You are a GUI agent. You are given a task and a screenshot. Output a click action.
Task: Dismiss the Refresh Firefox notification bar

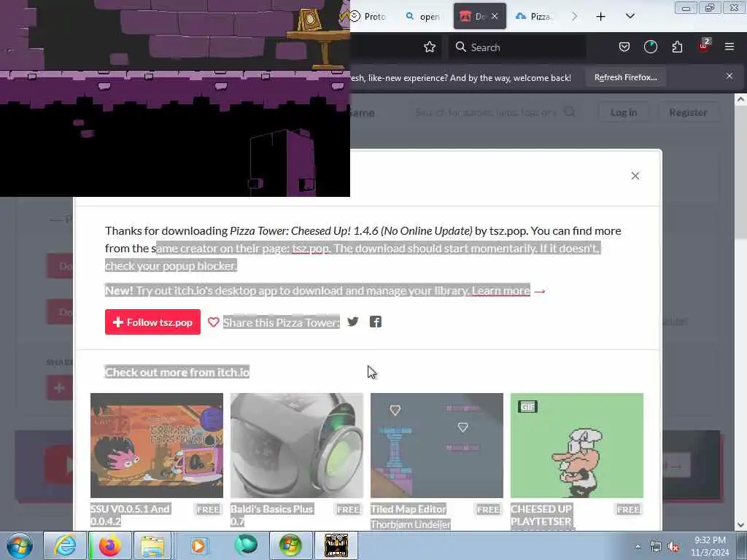[729, 76]
